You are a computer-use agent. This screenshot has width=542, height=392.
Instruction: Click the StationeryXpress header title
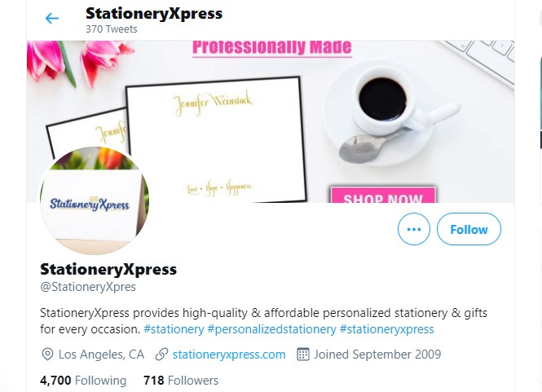pyautogui.click(x=154, y=14)
